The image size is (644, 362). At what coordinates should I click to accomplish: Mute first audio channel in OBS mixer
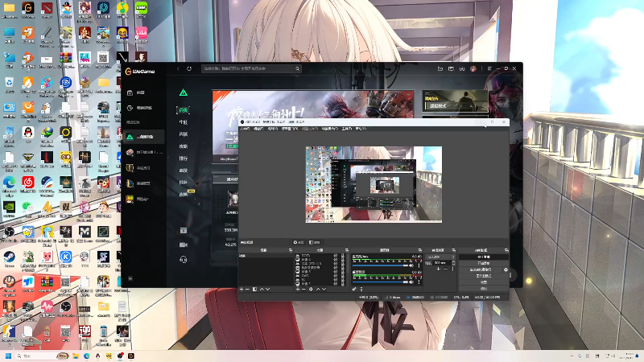411,265
